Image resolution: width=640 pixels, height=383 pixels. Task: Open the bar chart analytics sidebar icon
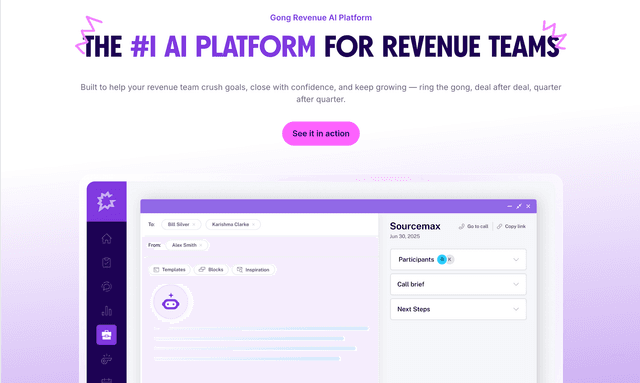pyautogui.click(x=107, y=311)
